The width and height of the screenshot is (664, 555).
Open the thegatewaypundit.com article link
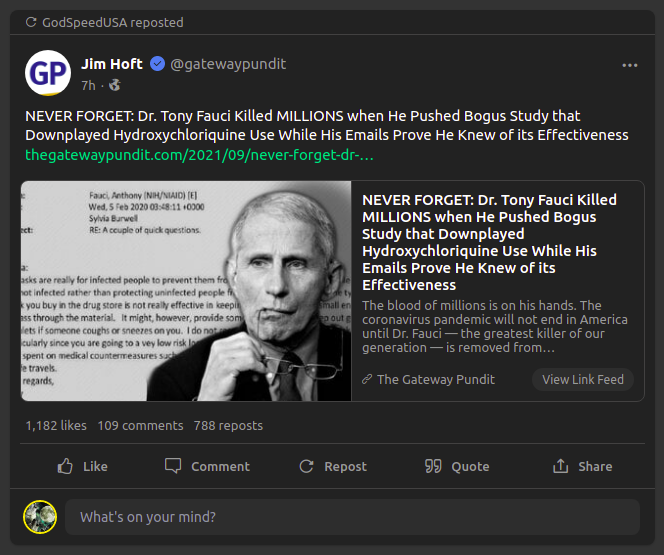tap(199, 155)
